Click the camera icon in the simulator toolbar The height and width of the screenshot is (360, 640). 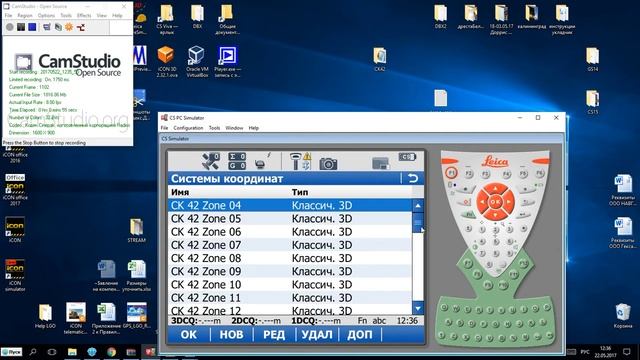click(328, 163)
